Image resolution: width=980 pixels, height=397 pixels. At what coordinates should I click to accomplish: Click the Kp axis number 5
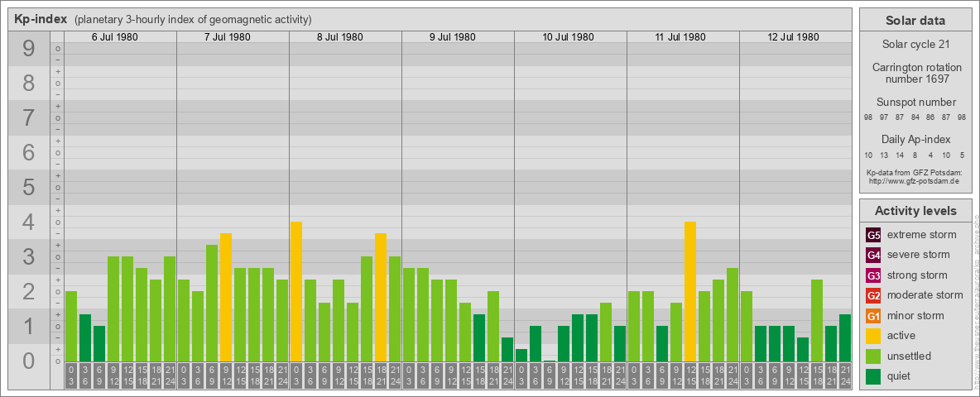pyautogui.click(x=29, y=187)
